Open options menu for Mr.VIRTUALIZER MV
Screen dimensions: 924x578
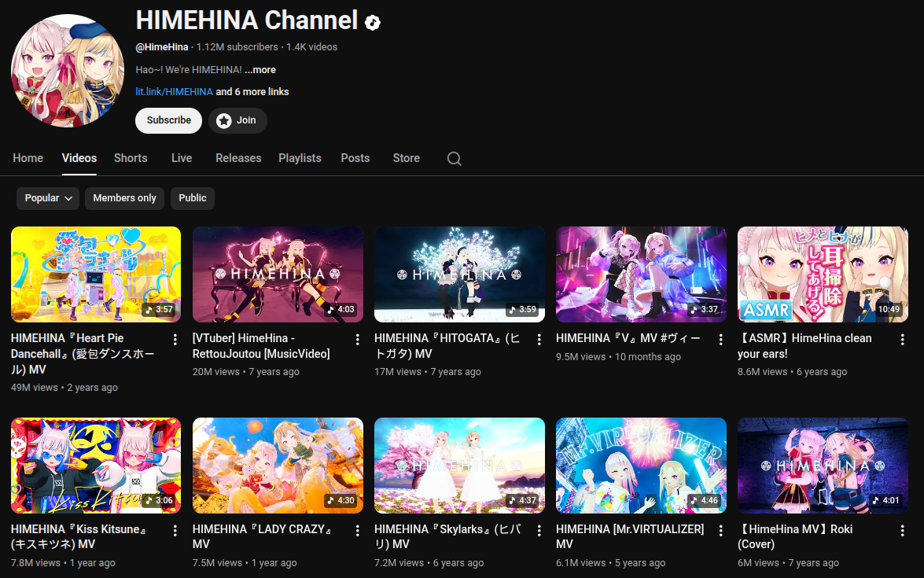click(720, 530)
